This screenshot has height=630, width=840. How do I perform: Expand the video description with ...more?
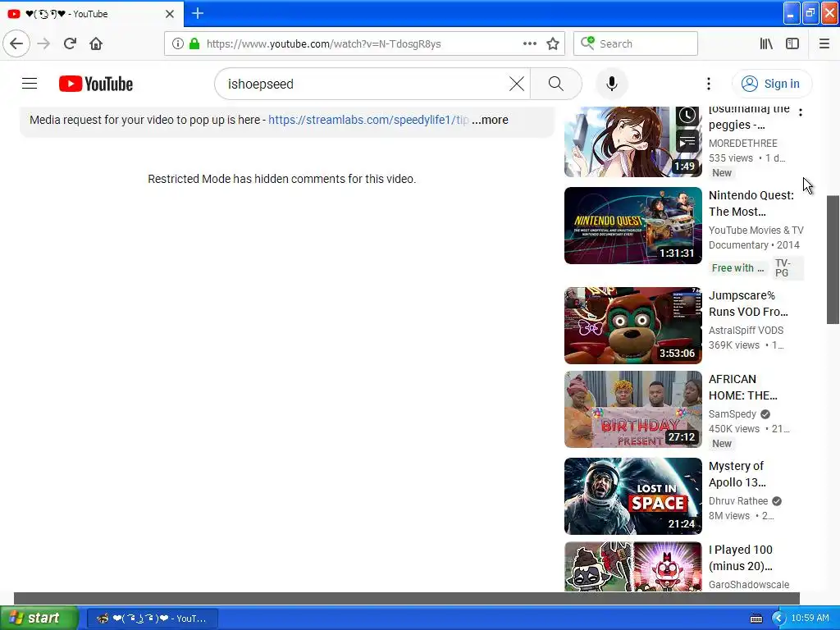click(491, 120)
